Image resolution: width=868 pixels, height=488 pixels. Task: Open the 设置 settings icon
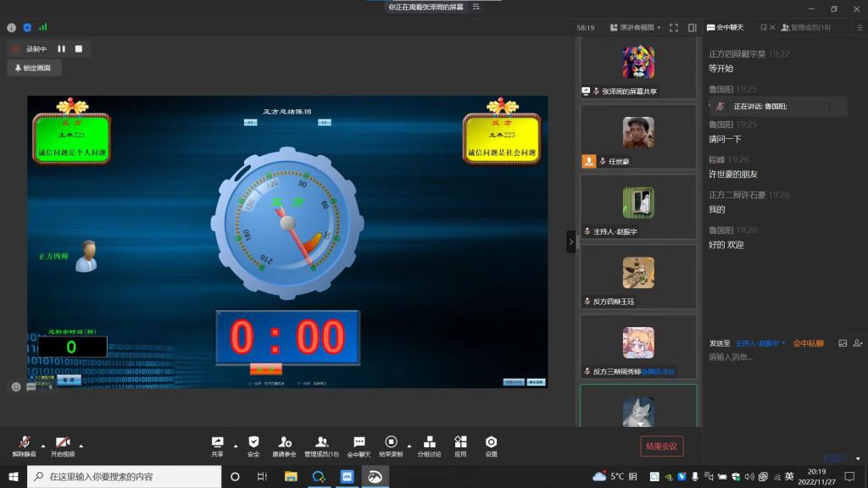[x=491, y=442]
